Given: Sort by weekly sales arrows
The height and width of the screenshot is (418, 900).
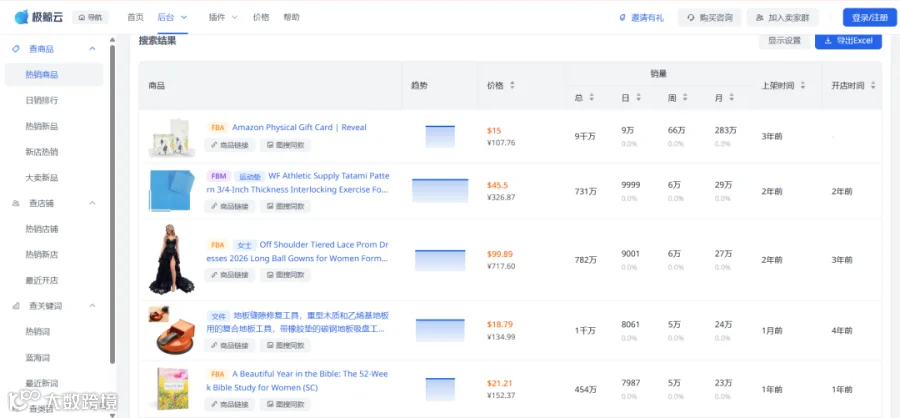Looking at the screenshot, I should [x=685, y=98].
